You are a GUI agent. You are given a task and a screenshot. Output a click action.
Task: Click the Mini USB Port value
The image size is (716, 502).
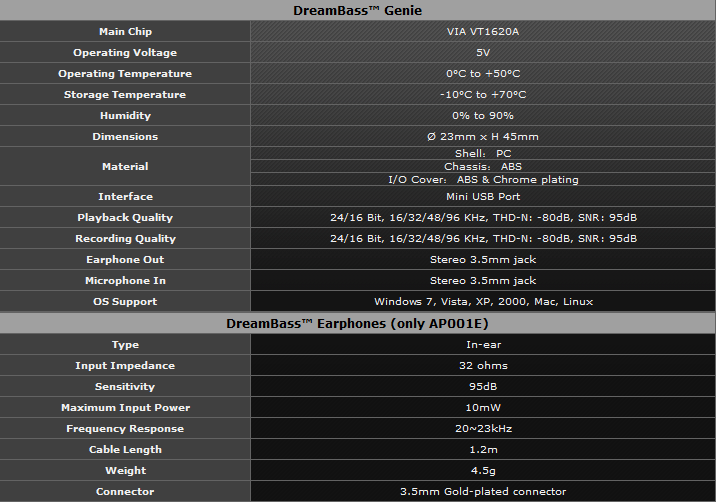483,196
